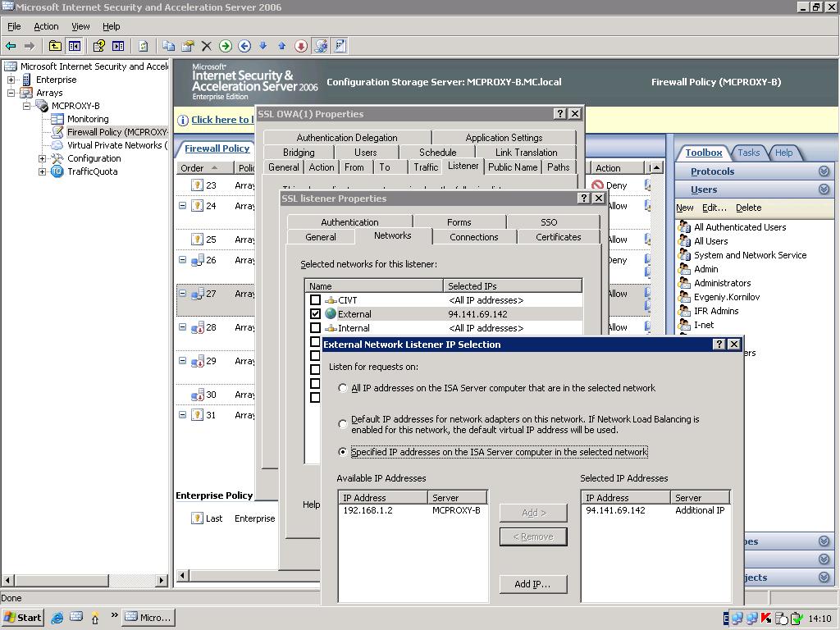Click the console tree's right scroll arrow
Image resolution: width=840 pixels, height=630 pixels.
click(x=162, y=580)
